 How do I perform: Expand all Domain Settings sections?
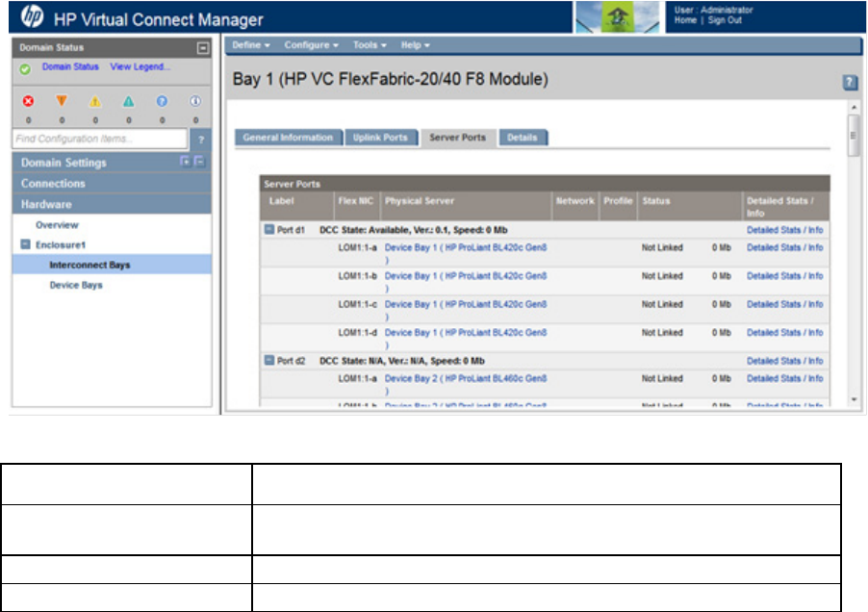186,162
